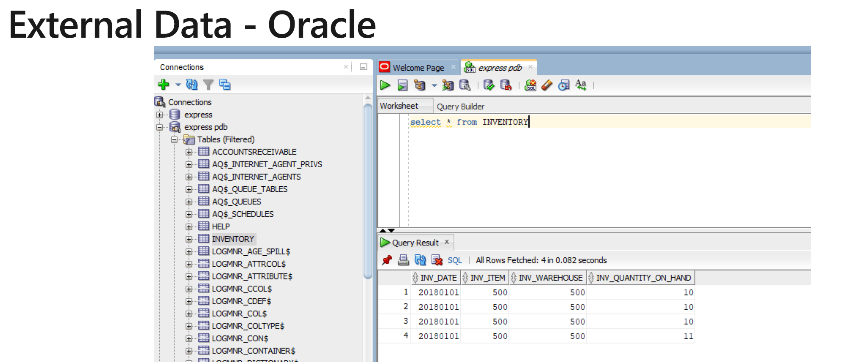Select the AQ$_QUEUES table

(x=236, y=202)
